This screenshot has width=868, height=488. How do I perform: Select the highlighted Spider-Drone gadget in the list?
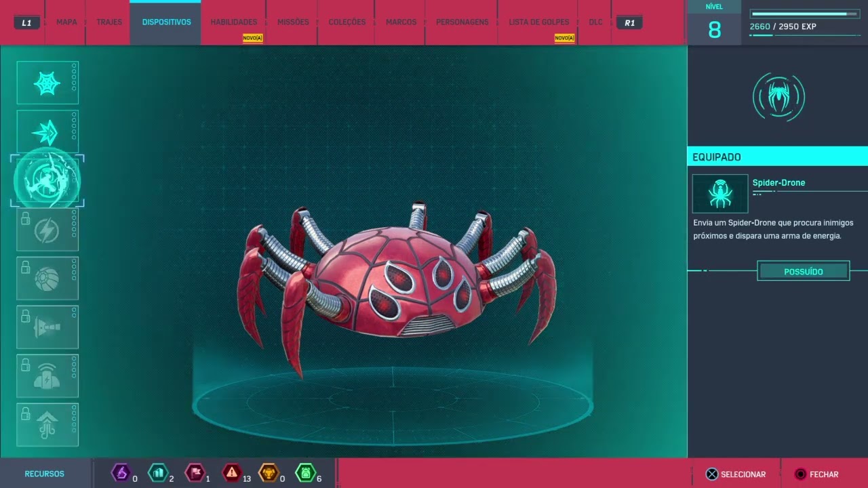(47, 180)
